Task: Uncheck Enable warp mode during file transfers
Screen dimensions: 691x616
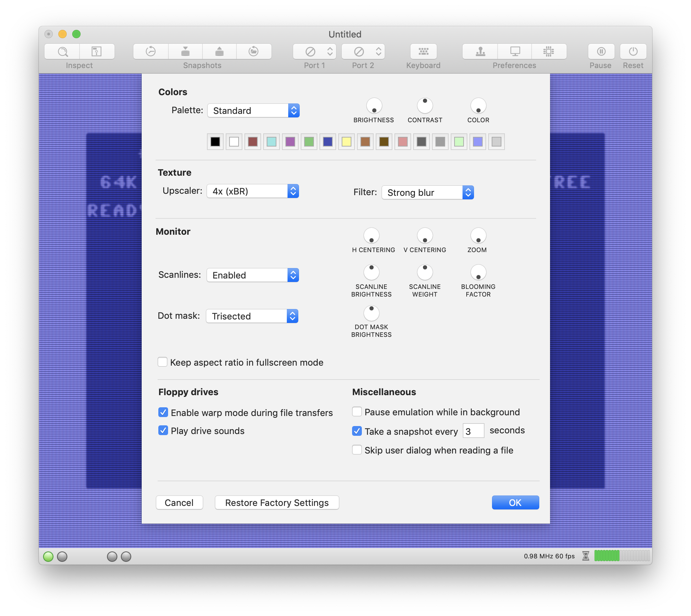Action: coord(163,412)
